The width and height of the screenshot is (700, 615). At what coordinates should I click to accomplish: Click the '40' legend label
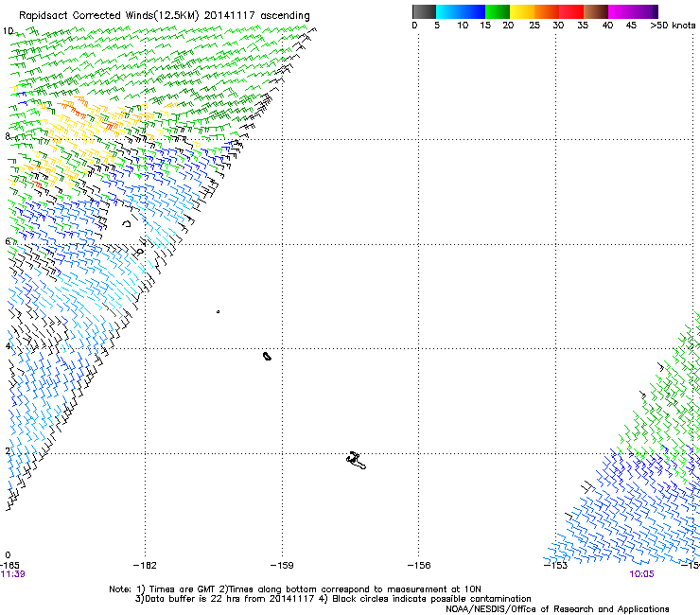pos(607,26)
